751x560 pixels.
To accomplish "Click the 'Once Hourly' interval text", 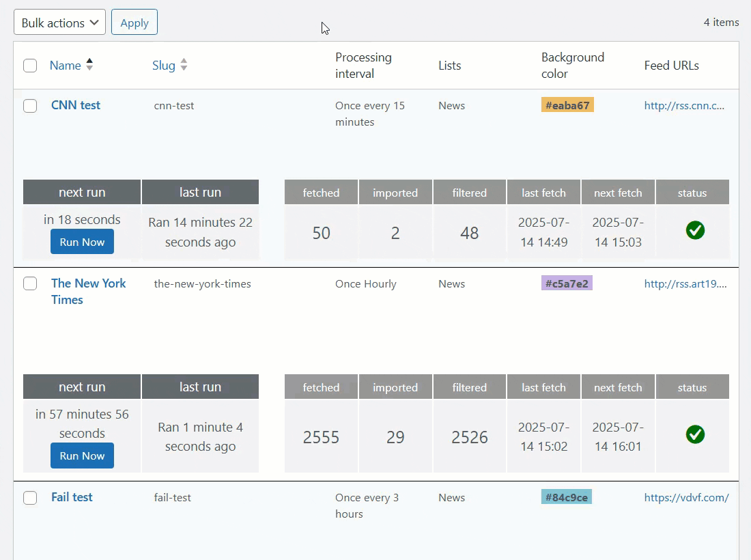I will [365, 283].
